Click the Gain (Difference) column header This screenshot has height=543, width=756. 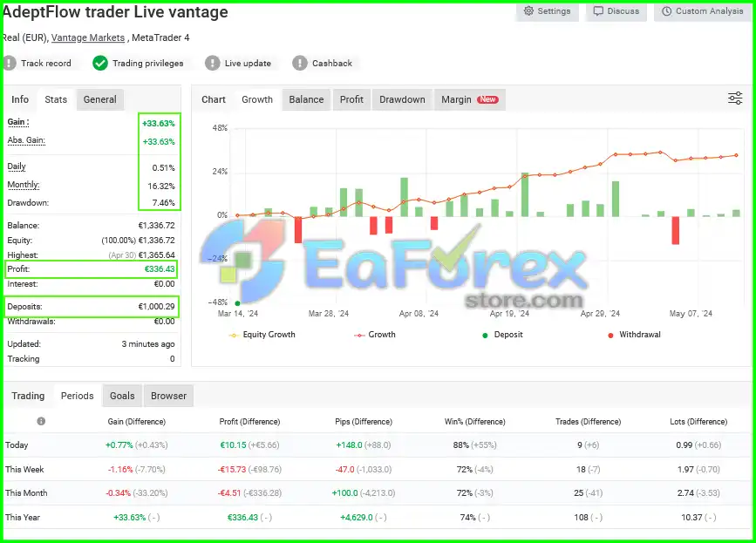[136, 422]
